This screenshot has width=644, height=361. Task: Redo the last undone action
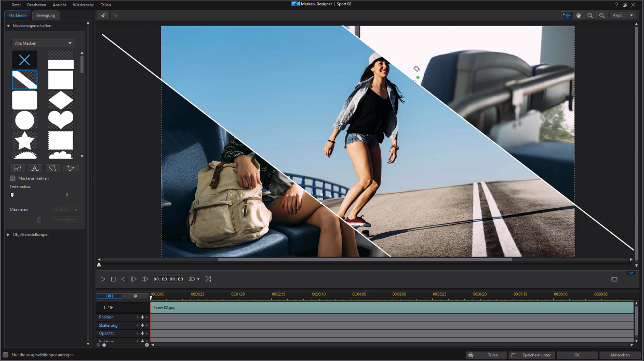pos(115,16)
